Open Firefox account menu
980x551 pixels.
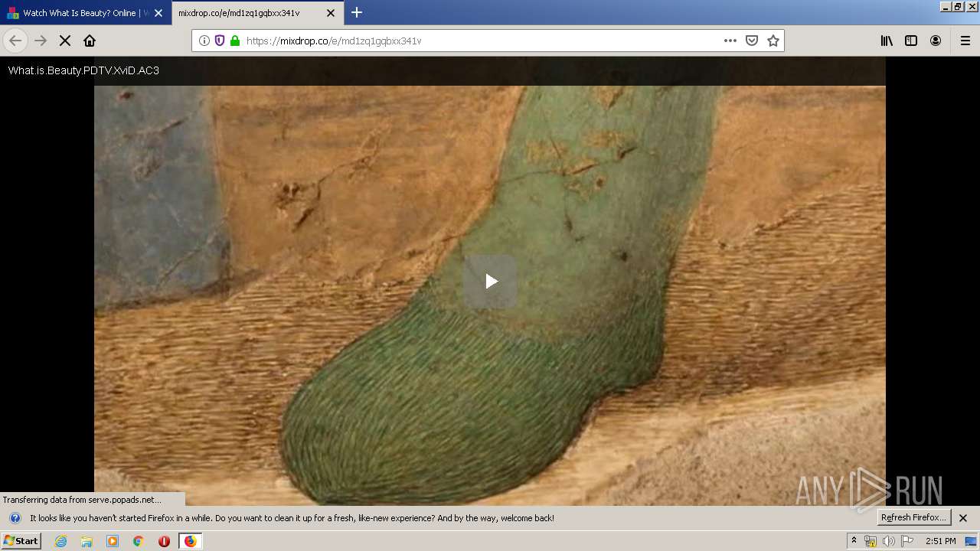coord(936,41)
